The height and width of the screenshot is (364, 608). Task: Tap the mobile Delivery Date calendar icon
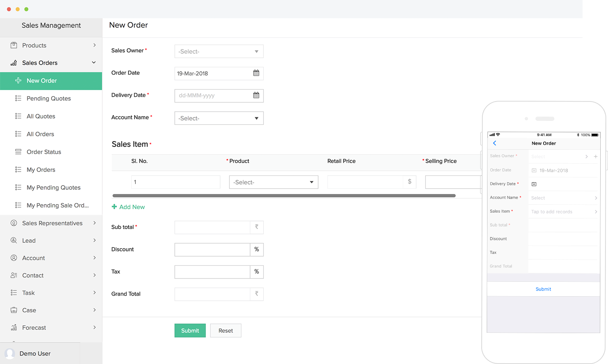534,184
